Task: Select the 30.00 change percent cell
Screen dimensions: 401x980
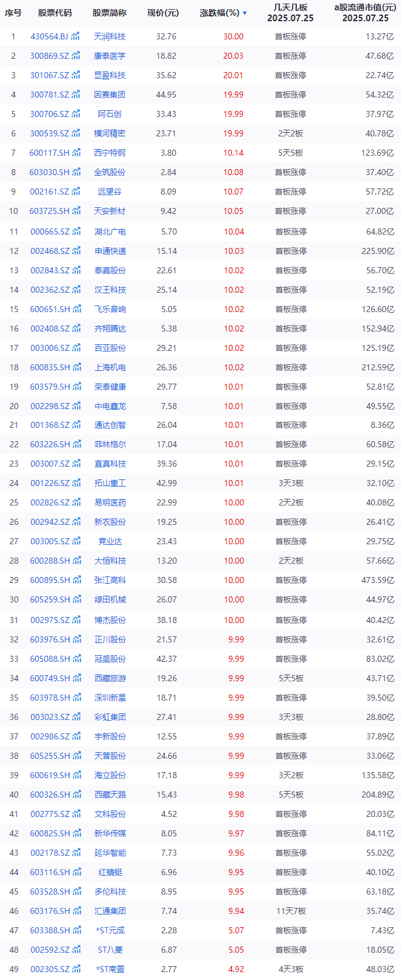Action: point(233,36)
